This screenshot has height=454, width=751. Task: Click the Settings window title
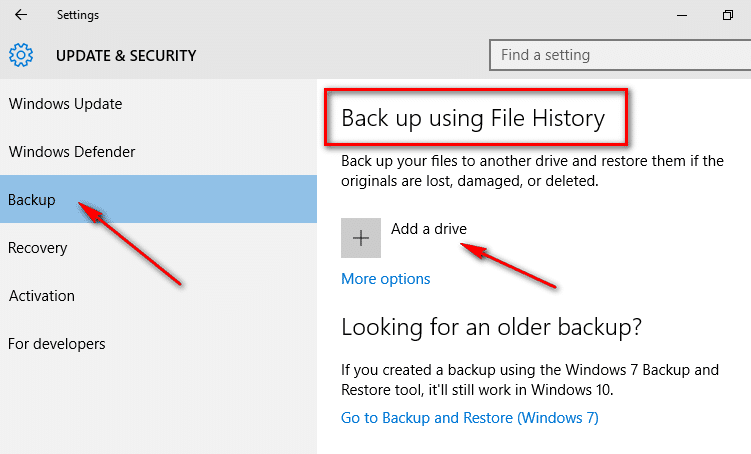78,15
